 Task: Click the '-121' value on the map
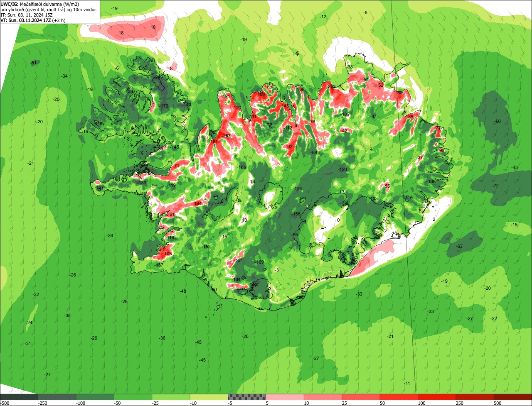pyautogui.click(x=227, y=96)
